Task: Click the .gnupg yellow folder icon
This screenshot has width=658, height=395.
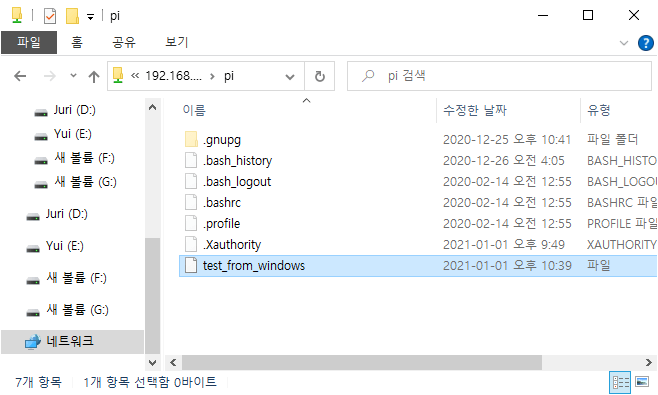Action: coord(191,139)
